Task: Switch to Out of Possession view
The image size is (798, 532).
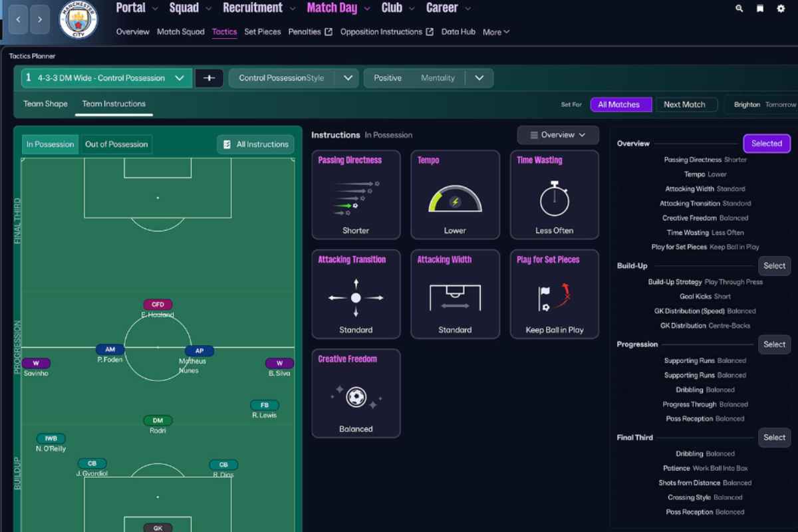Action: [116, 144]
